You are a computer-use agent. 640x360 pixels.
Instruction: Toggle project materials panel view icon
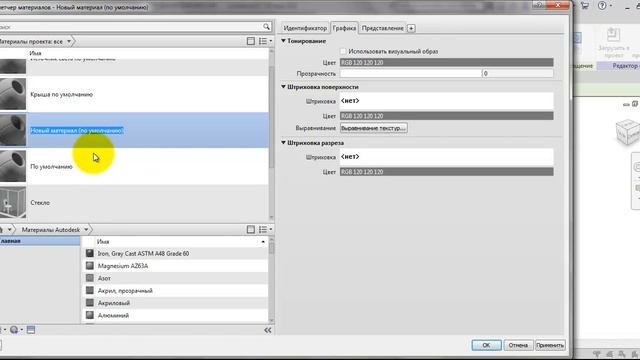click(251, 41)
